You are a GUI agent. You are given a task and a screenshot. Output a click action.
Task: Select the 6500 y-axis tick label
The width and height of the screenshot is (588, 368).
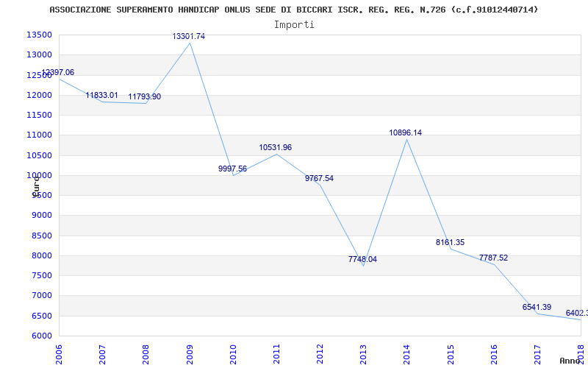(x=41, y=316)
